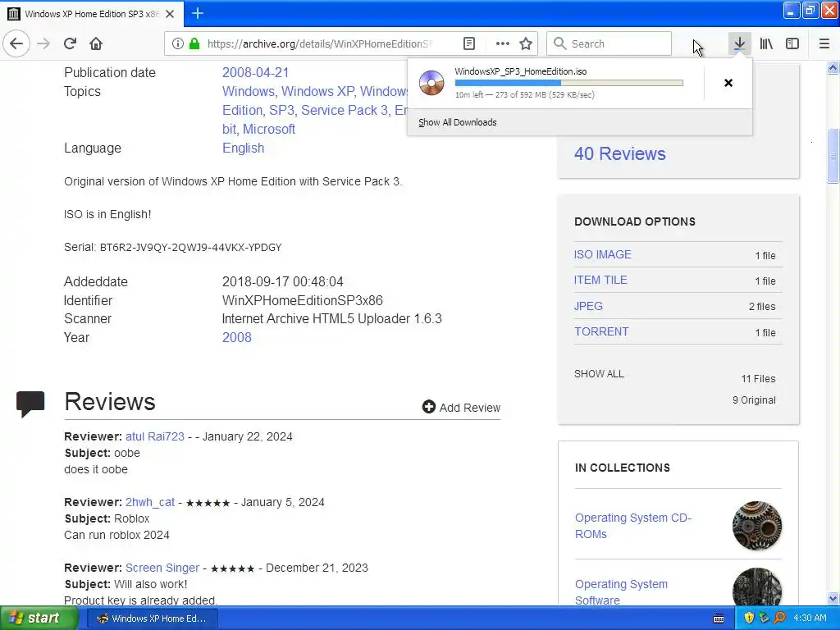The height and width of the screenshot is (630, 840).
Task: Open the security shield tray icon
Action: [749, 619]
